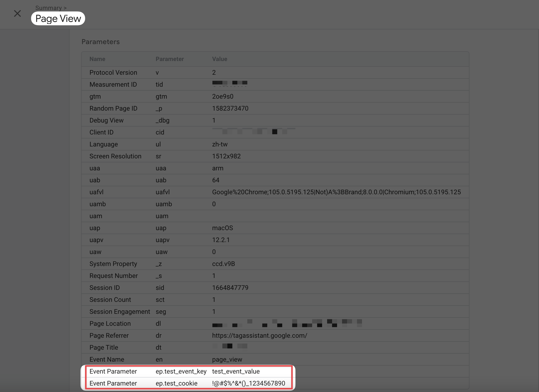This screenshot has width=539, height=392.
Task: Click the Value column header
Action: [220, 59]
